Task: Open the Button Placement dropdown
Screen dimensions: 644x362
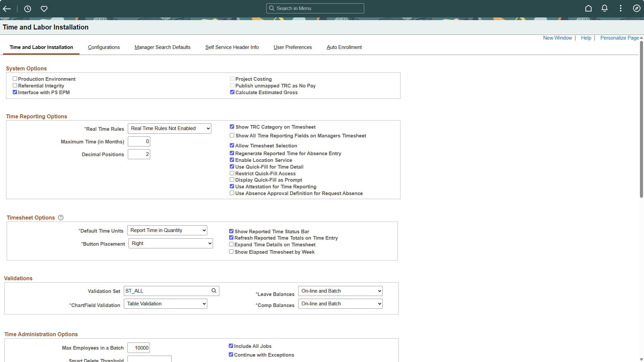Action: 170,243
